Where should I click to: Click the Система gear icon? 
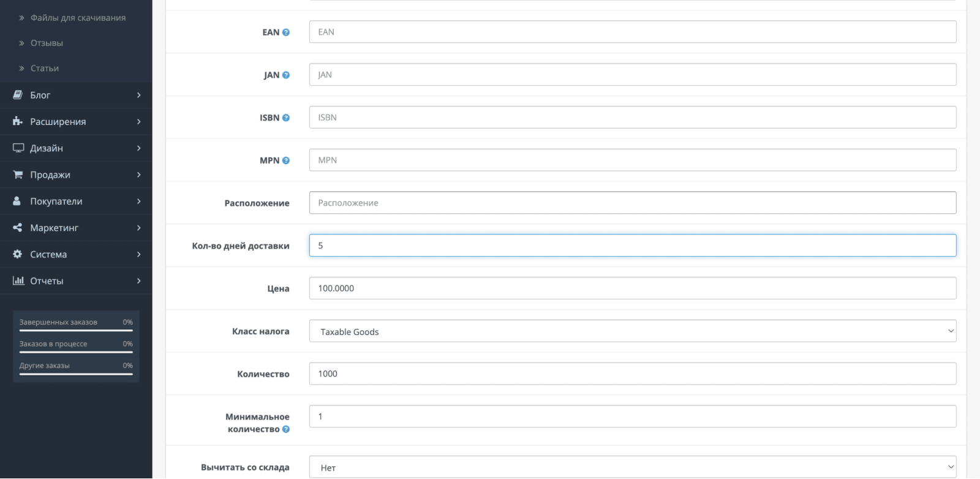(x=17, y=254)
